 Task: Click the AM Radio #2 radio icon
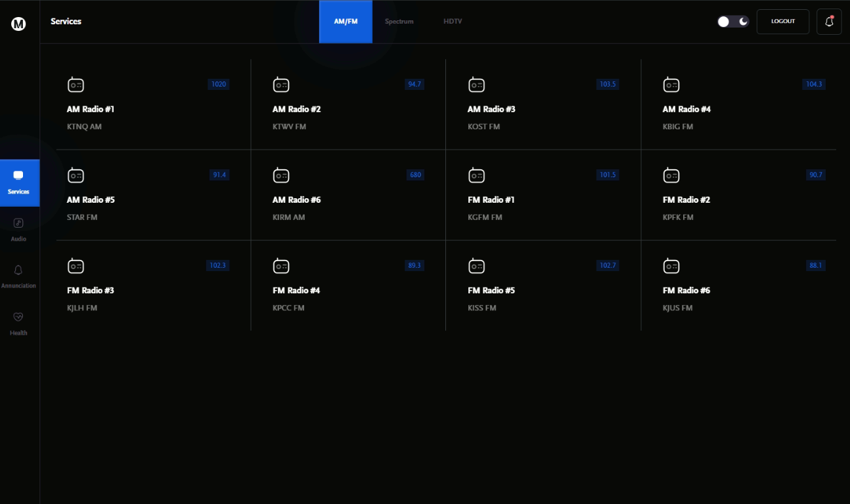[281, 85]
